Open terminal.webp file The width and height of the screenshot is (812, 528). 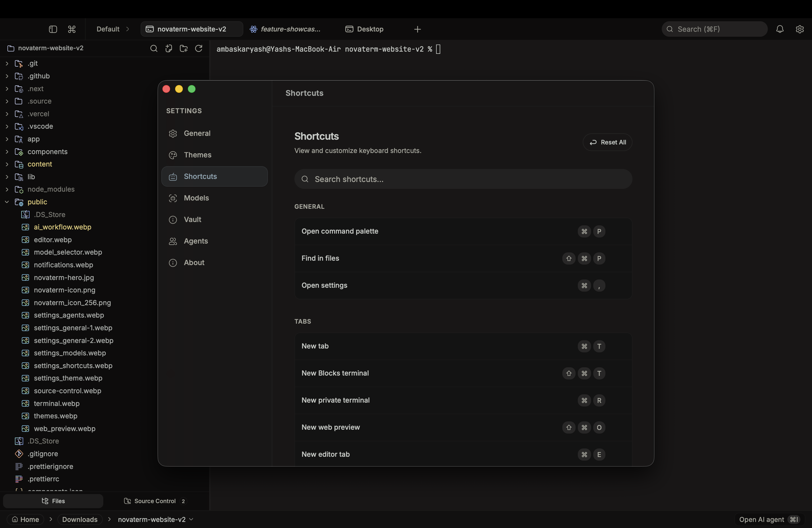pos(57,403)
